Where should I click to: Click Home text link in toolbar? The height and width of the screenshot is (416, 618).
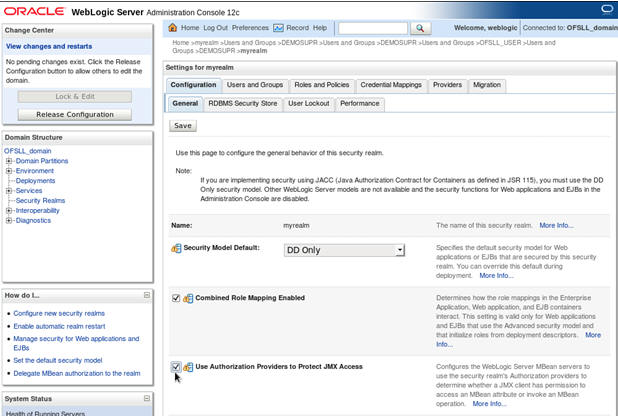pyautogui.click(x=190, y=28)
